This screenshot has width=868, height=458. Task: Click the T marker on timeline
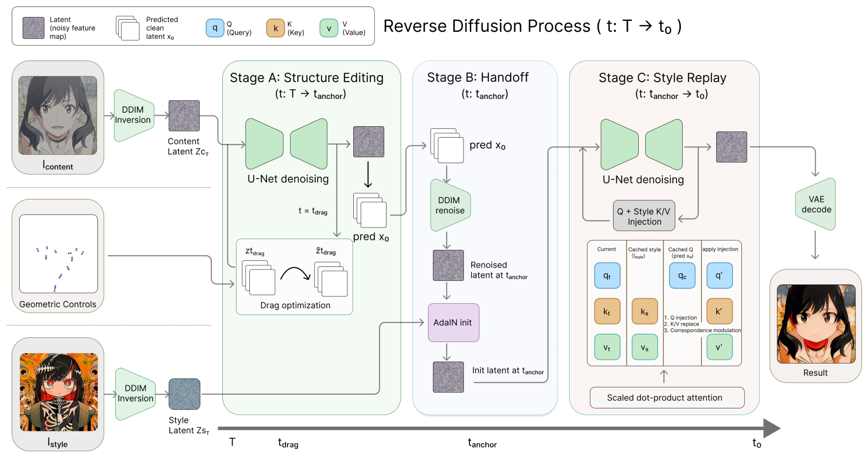(x=232, y=442)
